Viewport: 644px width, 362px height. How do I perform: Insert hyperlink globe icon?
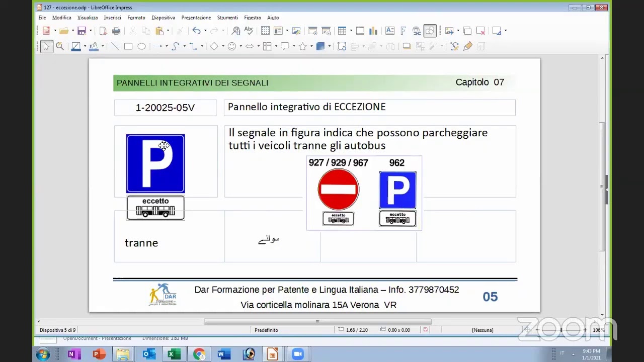pyautogui.click(x=417, y=31)
